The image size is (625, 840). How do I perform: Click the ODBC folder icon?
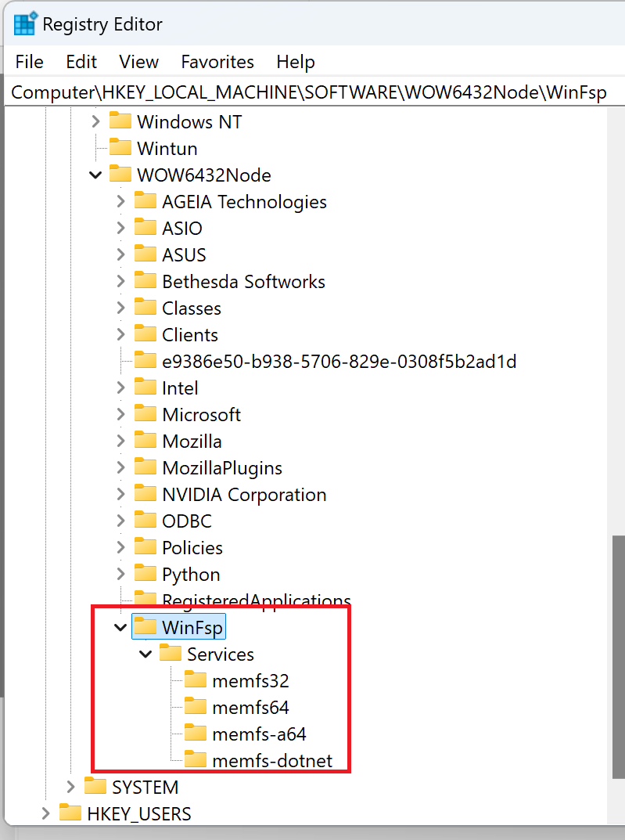[145, 520]
